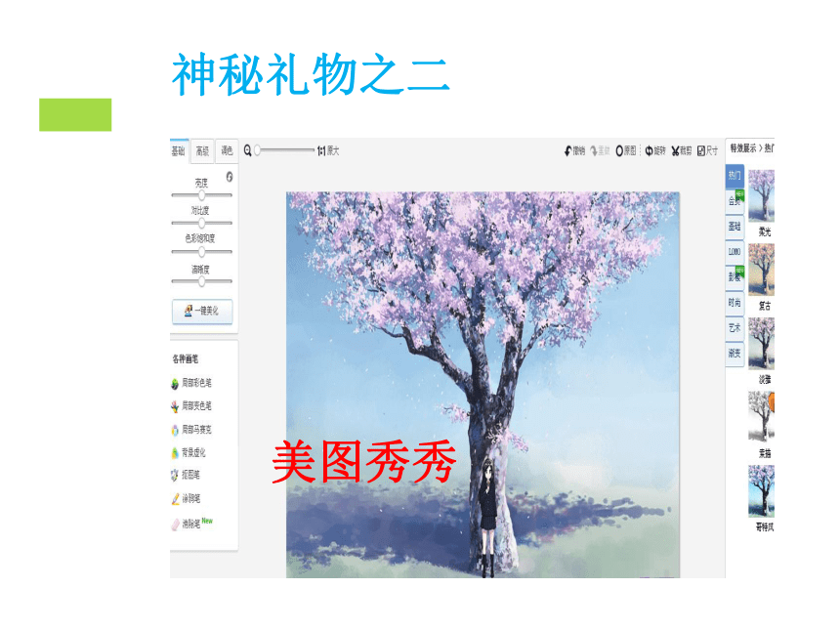
Task: Open the LOMO effects category
Action: click(735, 251)
